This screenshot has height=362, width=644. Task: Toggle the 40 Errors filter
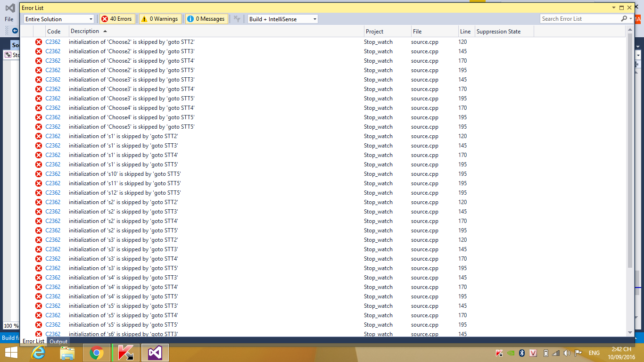pos(117,19)
